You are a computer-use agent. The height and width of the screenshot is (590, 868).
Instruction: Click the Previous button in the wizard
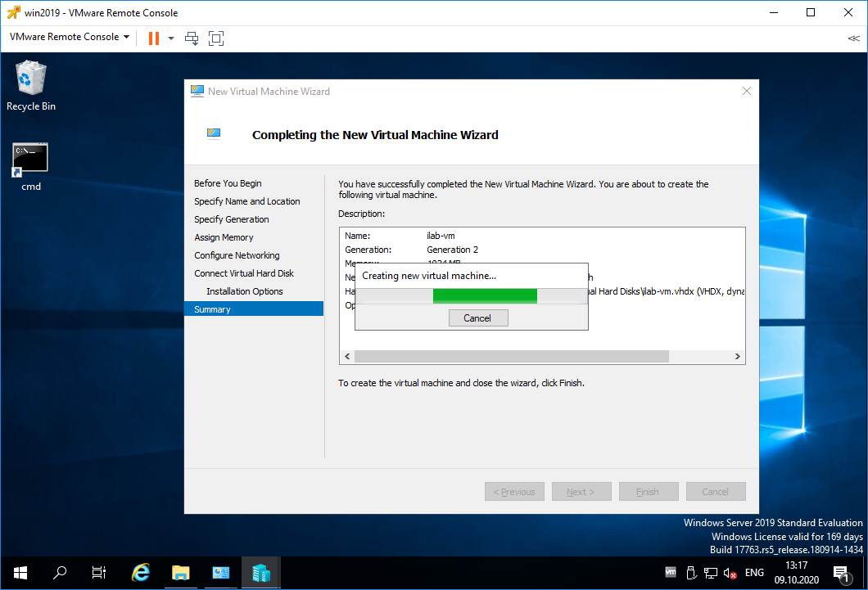click(x=514, y=492)
